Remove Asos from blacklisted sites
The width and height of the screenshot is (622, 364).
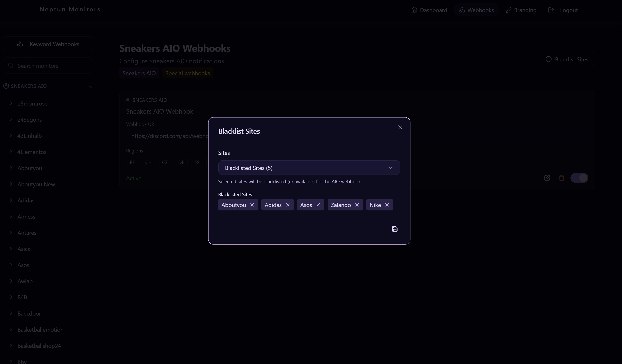318,205
